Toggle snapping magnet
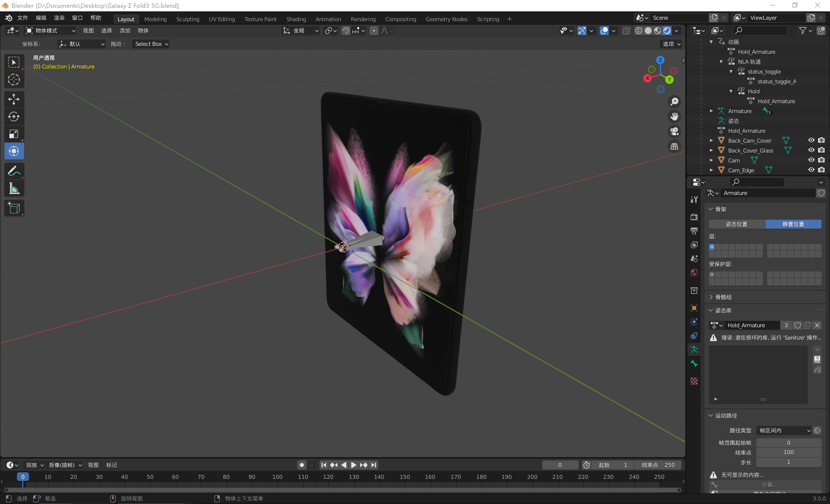 (346, 31)
